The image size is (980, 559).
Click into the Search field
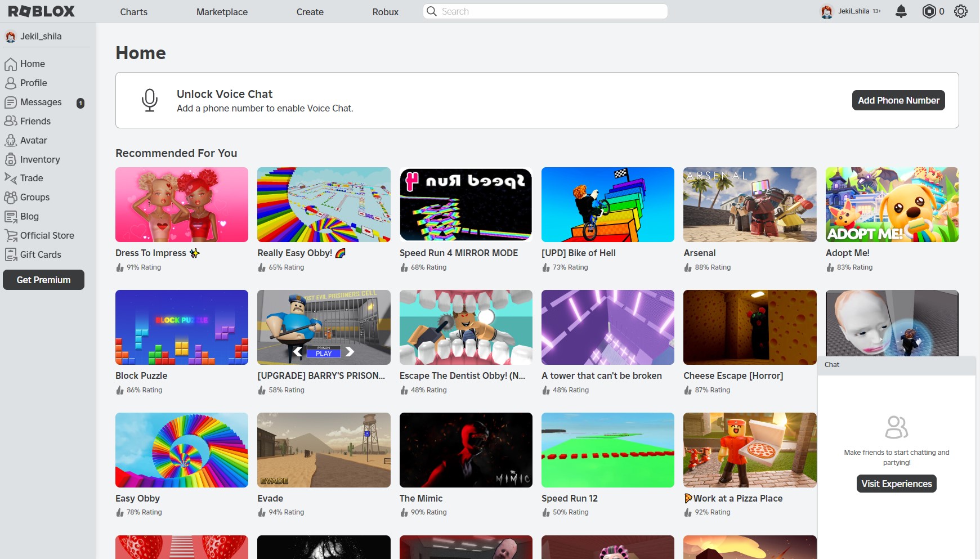point(545,11)
